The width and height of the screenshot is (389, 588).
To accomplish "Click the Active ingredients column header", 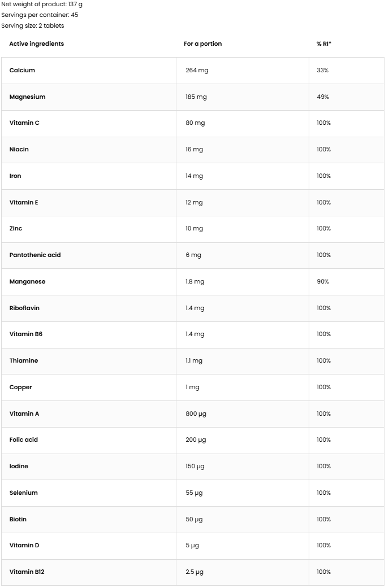I will click(x=37, y=44).
